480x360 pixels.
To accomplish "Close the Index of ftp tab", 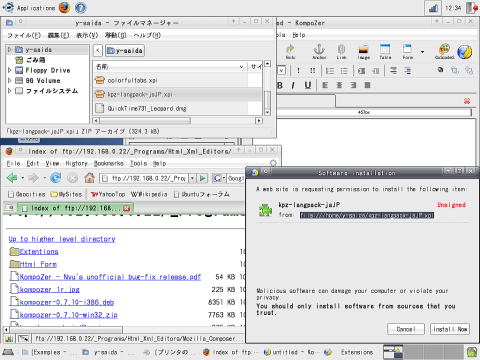I will point(126,208).
